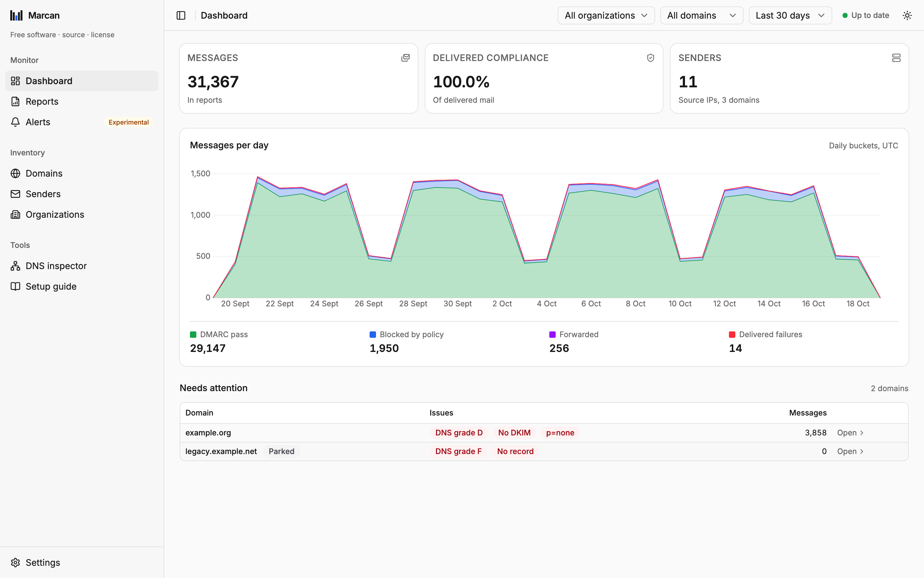924x578 pixels.
Task: Switch theme with the sun icon
Action: 907,15
